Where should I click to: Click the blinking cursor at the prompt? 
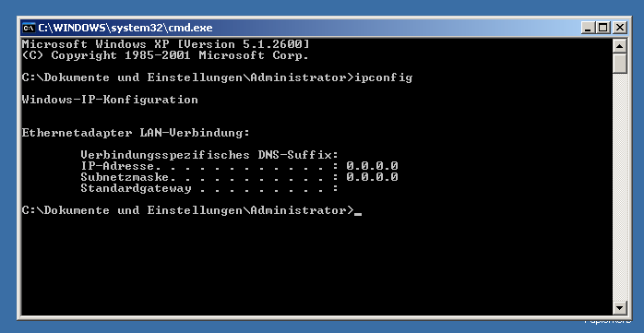coord(358,213)
